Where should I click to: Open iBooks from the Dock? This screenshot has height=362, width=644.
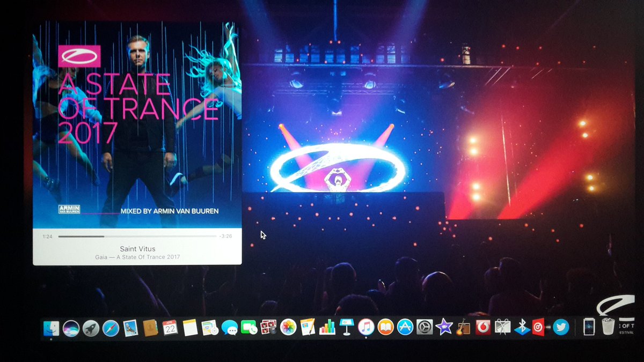pyautogui.click(x=385, y=327)
